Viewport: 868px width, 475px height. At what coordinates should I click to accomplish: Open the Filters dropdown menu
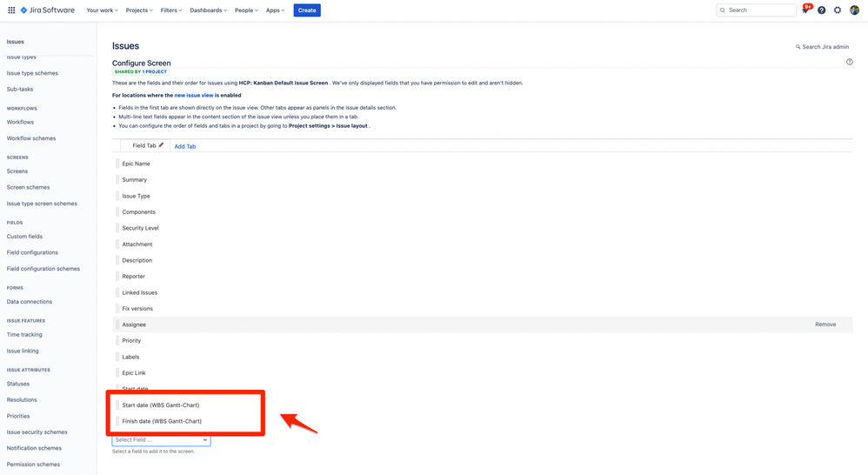tap(171, 10)
